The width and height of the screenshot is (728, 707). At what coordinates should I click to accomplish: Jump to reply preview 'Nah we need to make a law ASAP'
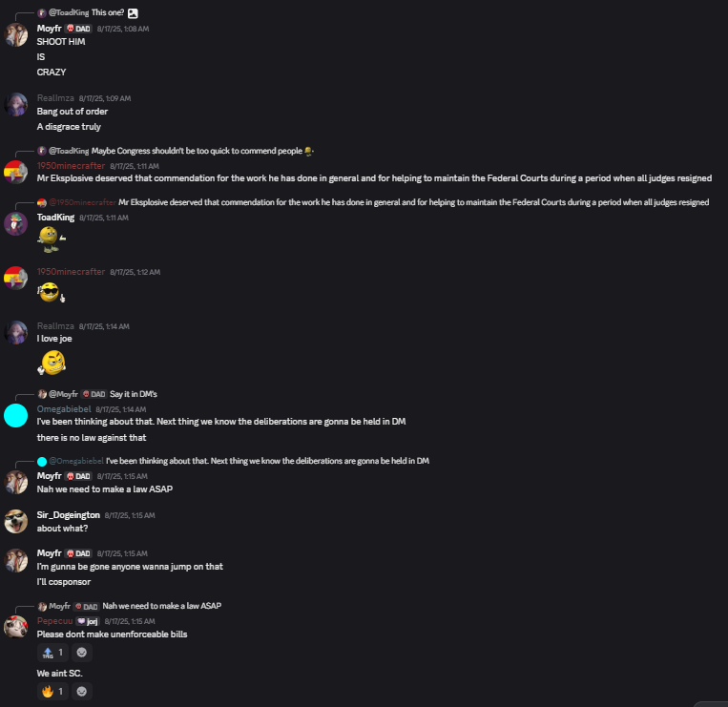click(x=161, y=606)
